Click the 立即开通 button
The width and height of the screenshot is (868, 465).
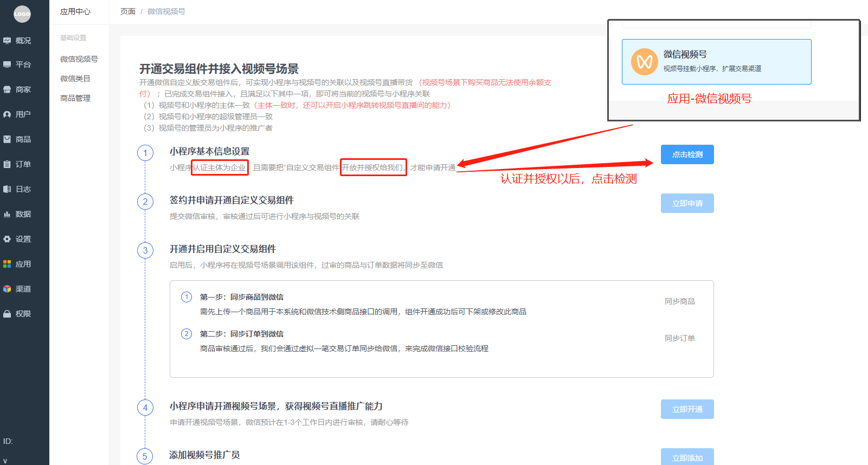tap(687, 409)
